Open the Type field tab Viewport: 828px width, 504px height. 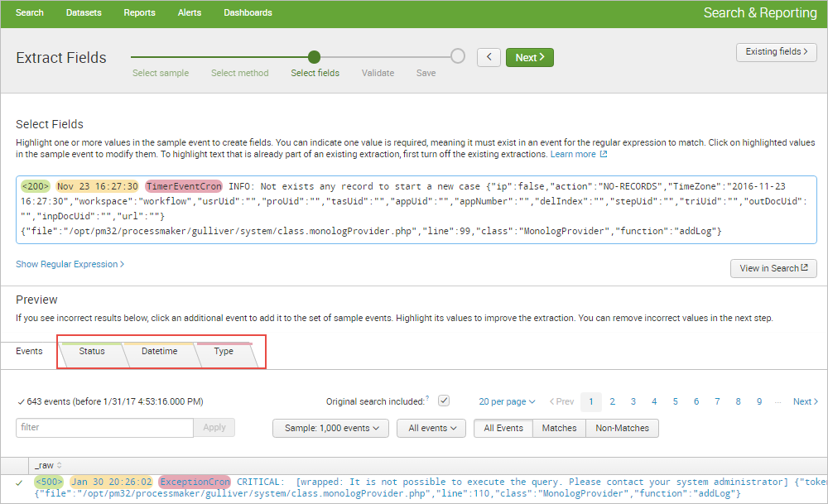[224, 352]
